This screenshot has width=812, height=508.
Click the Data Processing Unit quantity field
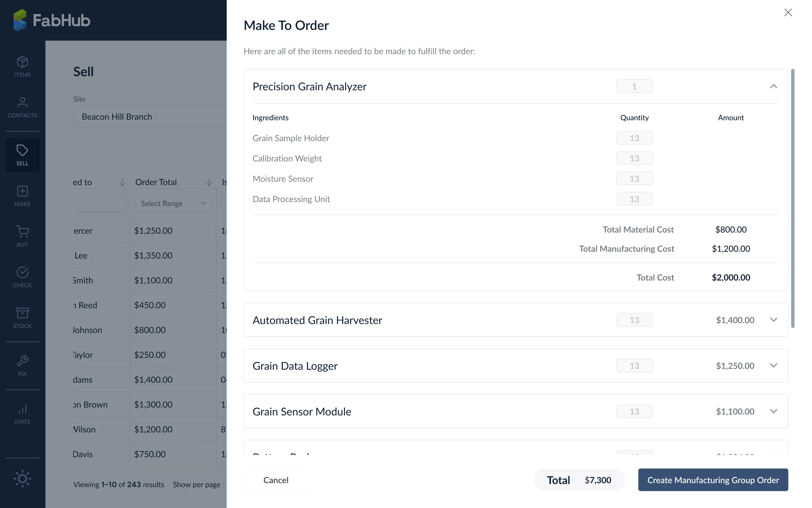tap(634, 199)
